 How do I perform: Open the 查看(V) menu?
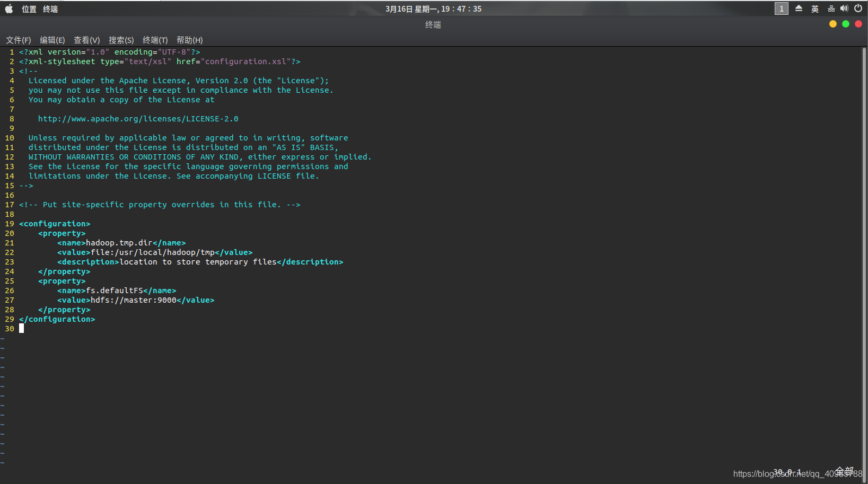pos(87,40)
